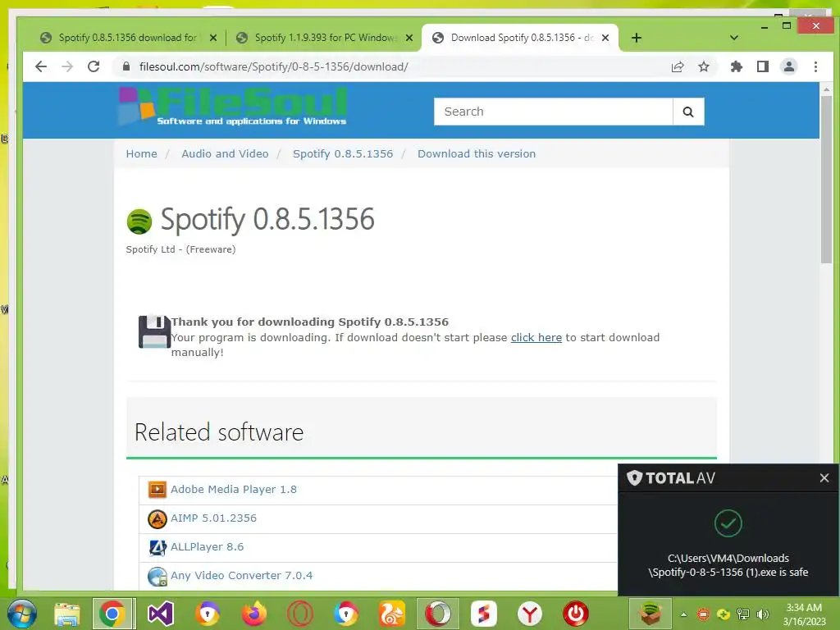Click the green Spotify logo icon
Viewport: 840px width, 630px height.
point(139,221)
